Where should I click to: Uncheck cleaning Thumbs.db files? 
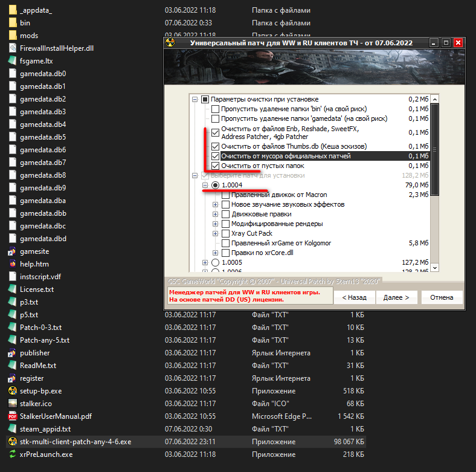pos(215,146)
